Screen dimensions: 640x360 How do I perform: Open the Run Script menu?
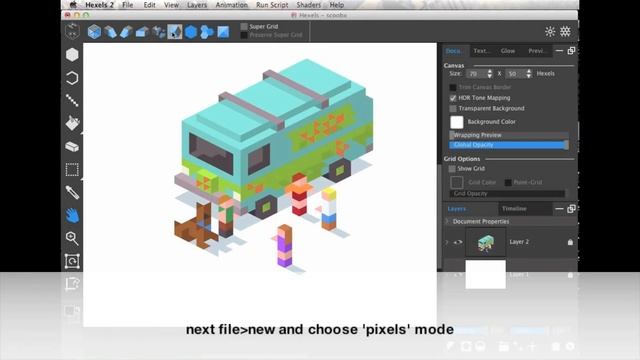click(272, 5)
